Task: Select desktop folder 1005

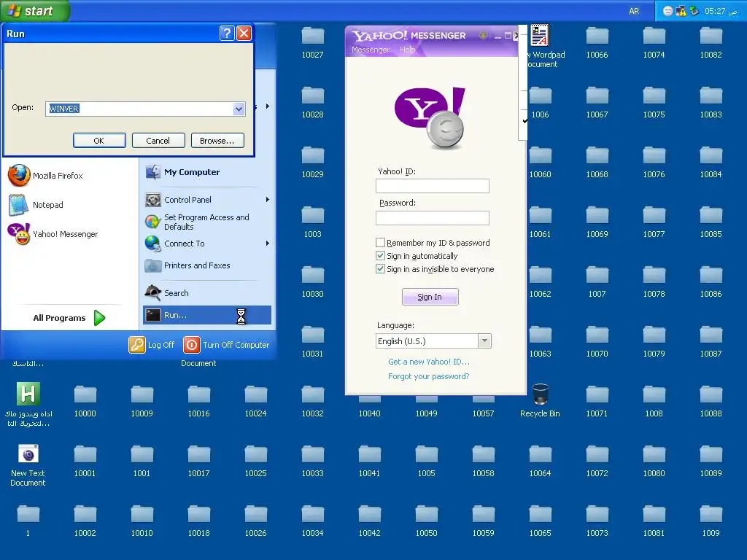Action: [426, 462]
